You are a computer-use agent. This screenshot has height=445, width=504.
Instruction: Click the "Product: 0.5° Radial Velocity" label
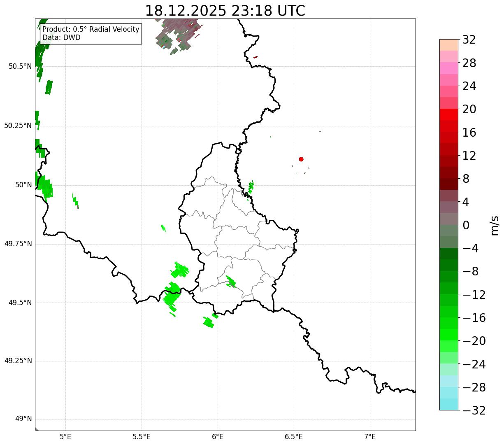click(x=91, y=30)
